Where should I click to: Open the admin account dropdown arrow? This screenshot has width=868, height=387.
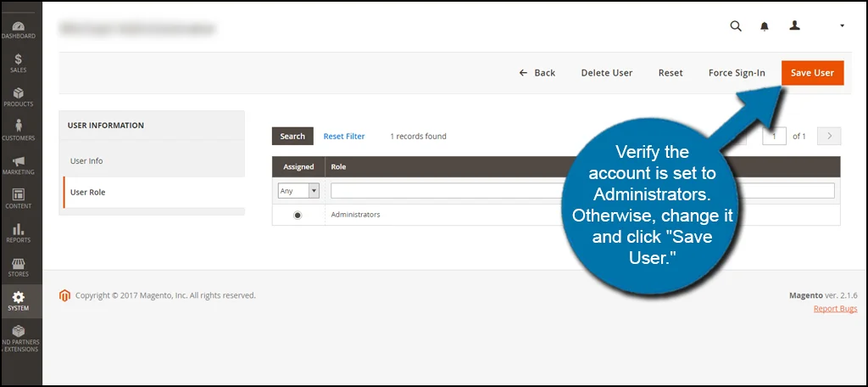pos(842,26)
